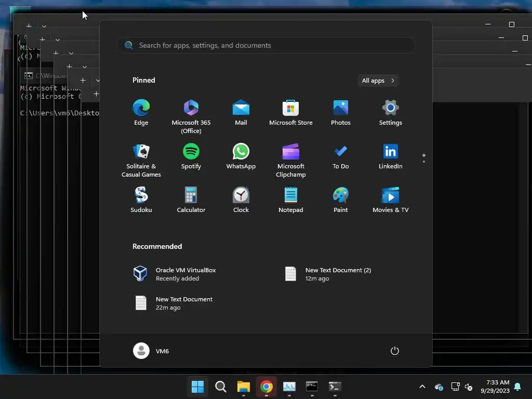
Task: Click the All apps button
Action: [378, 81]
